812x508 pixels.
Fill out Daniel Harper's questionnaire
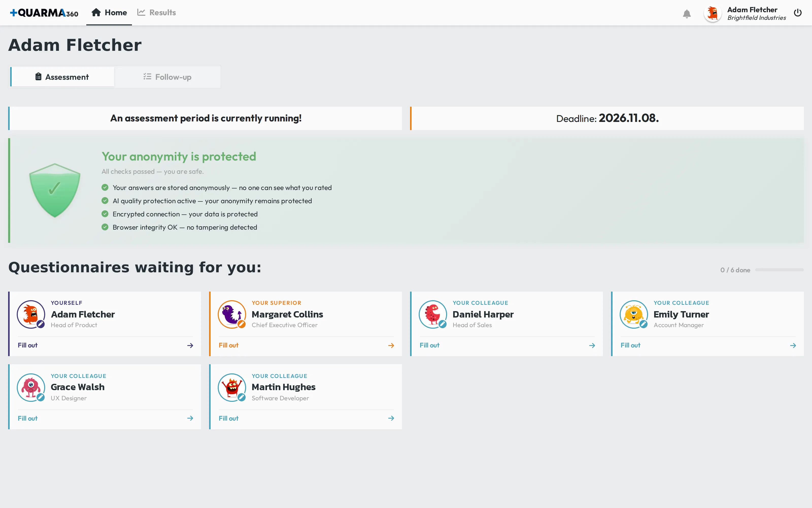[x=430, y=345]
